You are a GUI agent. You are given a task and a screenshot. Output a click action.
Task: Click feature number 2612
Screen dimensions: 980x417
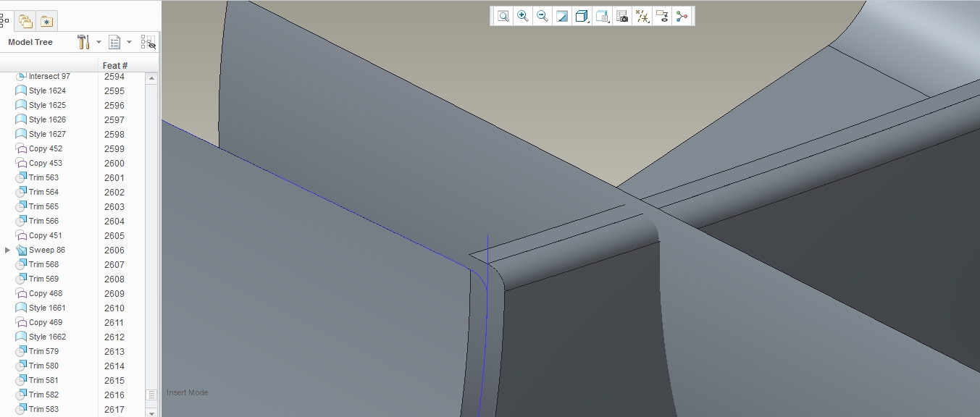(114, 337)
